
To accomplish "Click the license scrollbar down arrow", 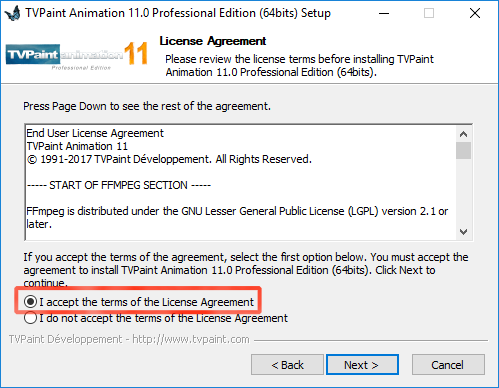I will point(463,232).
